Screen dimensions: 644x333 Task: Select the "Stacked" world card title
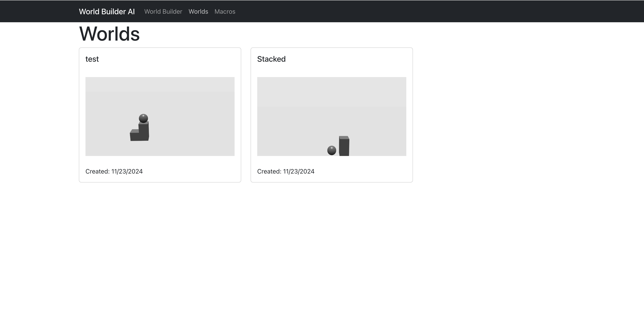(271, 59)
